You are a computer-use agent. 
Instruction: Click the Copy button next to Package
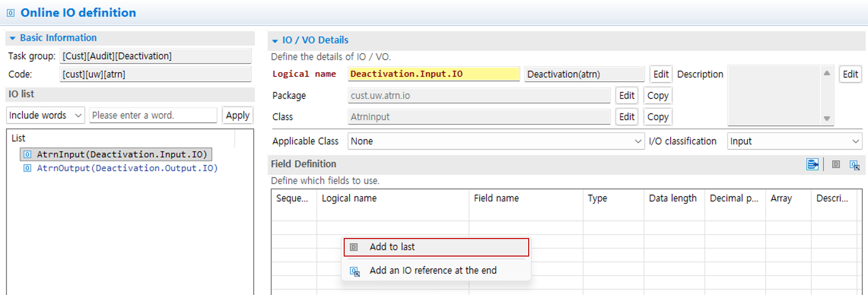tap(657, 96)
